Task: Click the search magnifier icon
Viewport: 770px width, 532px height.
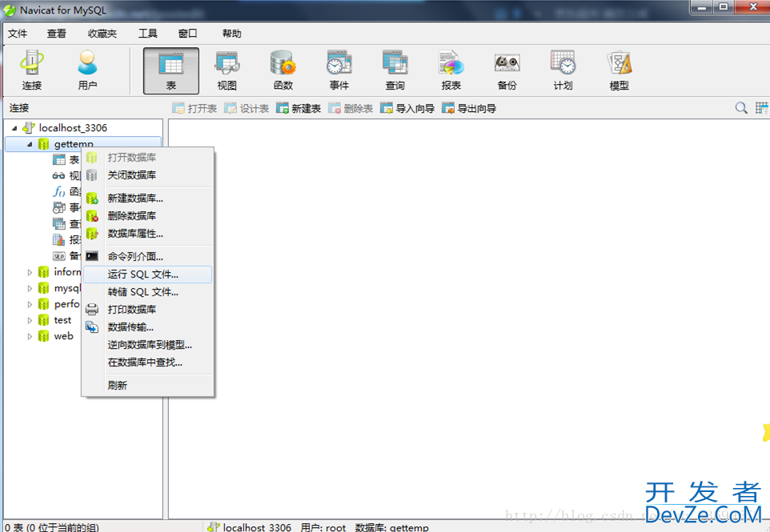Action: pos(741,108)
